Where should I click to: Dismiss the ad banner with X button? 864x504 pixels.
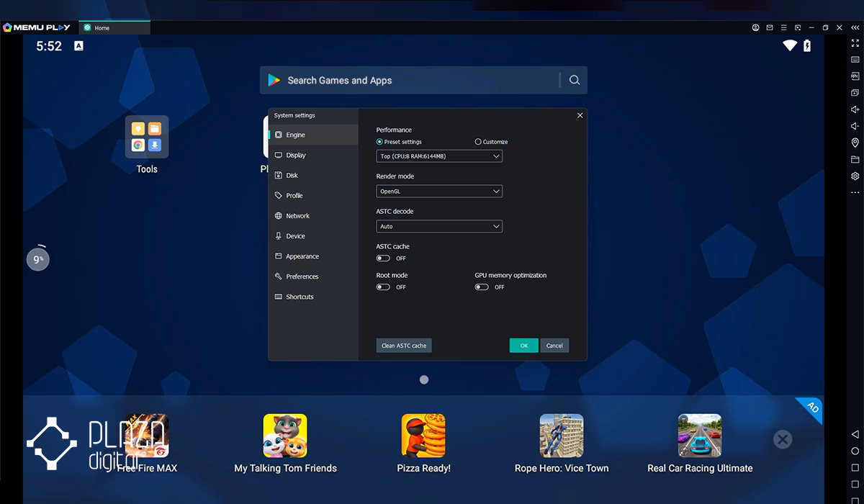[783, 439]
